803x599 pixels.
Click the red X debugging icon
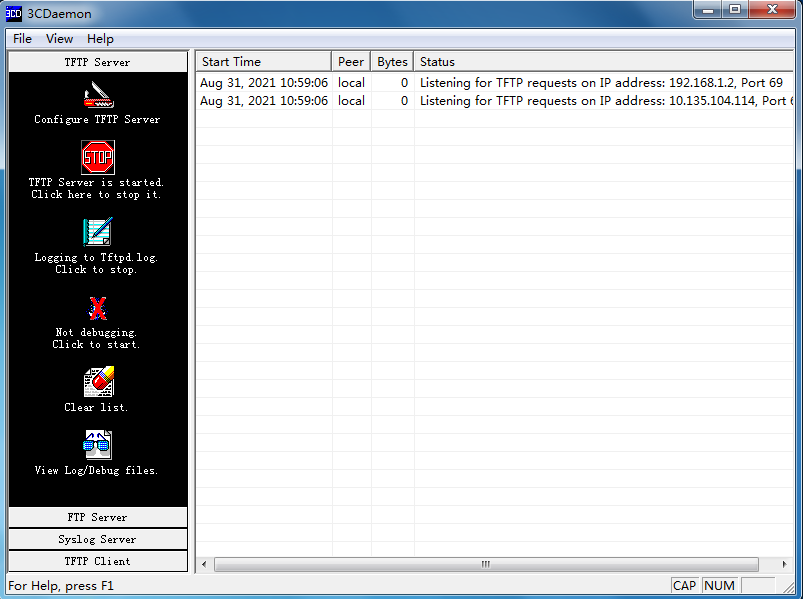[x=97, y=308]
